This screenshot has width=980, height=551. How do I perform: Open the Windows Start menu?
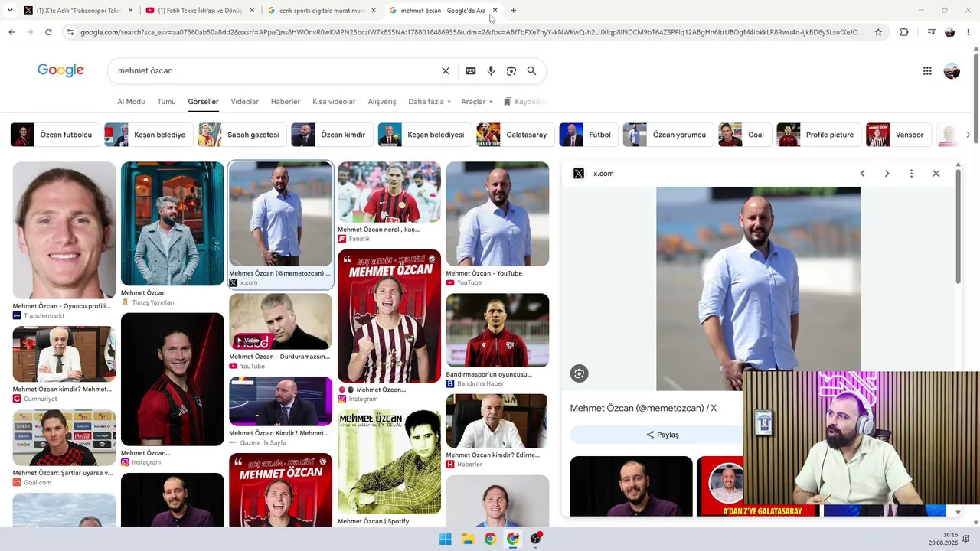[445, 539]
